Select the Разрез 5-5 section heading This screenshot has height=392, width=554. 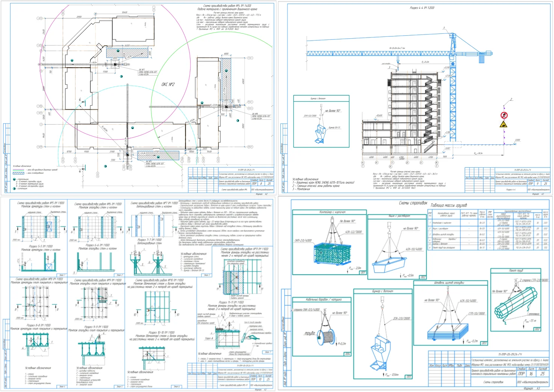[40, 246]
